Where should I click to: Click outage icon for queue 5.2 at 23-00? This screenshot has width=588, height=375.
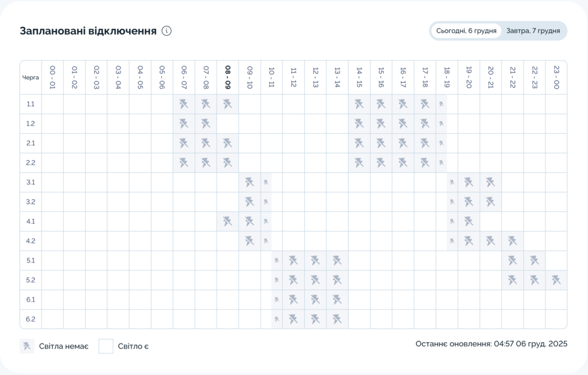[556, 280]
